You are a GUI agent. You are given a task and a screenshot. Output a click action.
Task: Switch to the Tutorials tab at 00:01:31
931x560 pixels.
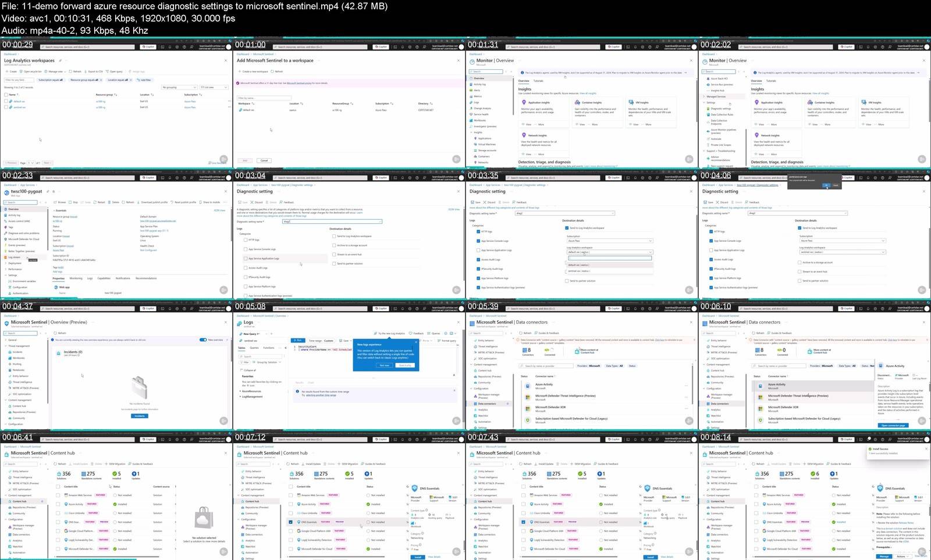point(538,81)
